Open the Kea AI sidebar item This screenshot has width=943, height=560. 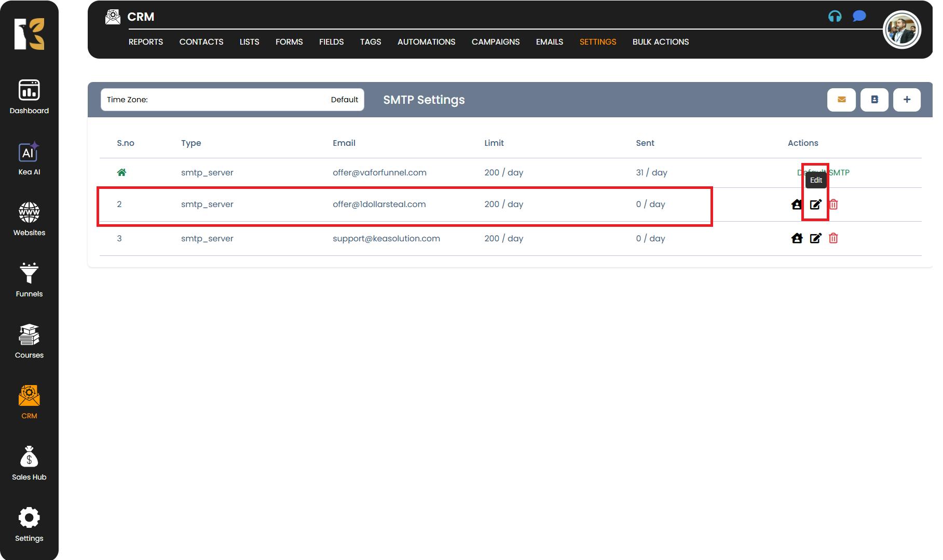coord(29,159)
